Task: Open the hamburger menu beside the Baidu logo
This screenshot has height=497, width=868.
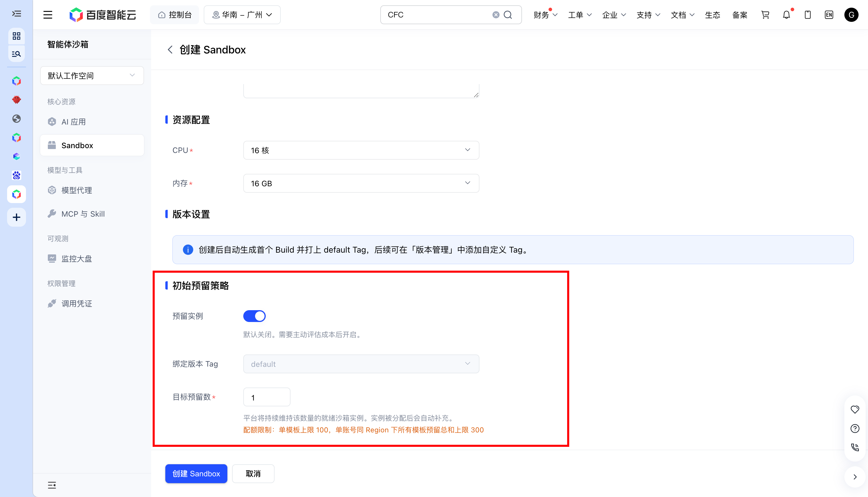Action: click(x=48, y=15)
